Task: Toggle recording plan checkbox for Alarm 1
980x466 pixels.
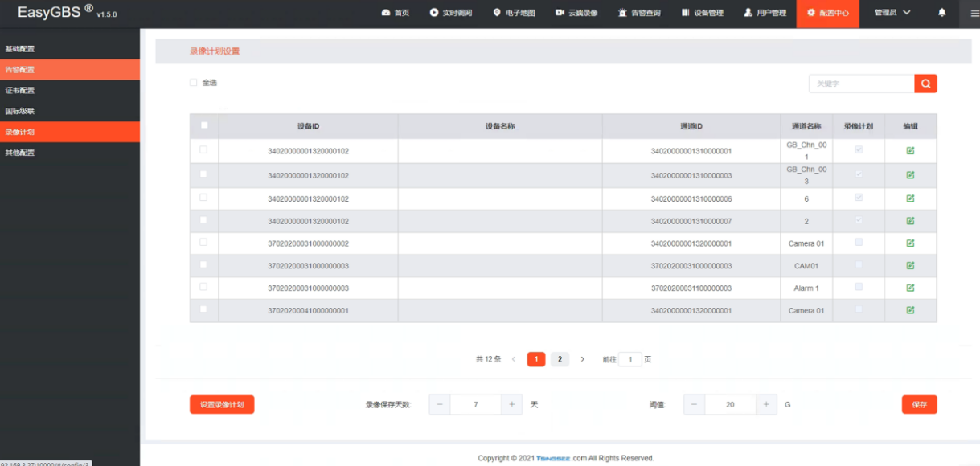Action: coord(859,286)
